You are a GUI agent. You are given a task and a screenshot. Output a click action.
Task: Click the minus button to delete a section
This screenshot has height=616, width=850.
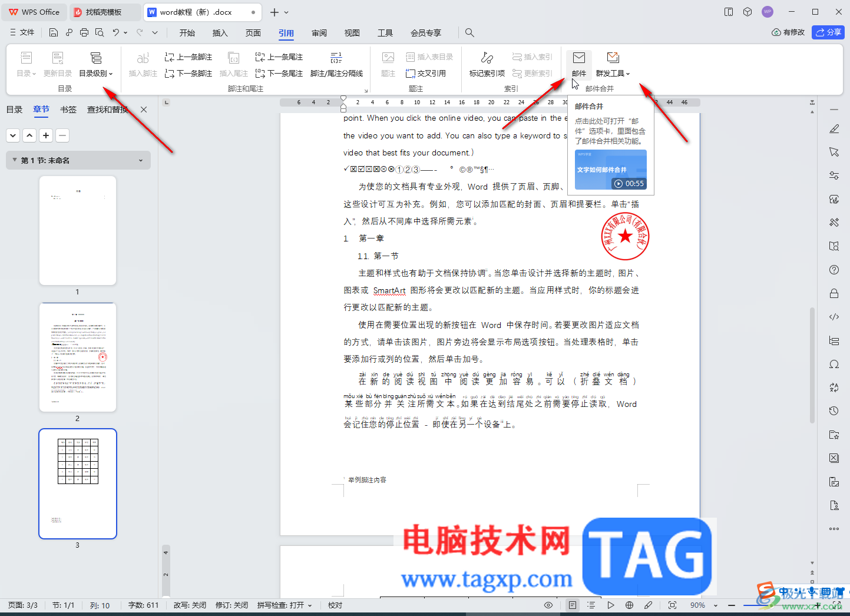(62, 135)
